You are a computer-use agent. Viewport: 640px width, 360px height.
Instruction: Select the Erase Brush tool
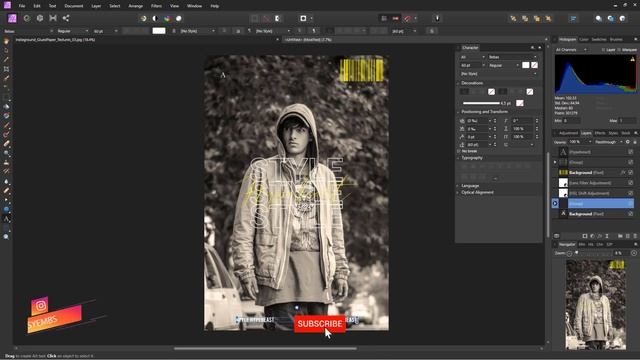click(6, 144)
